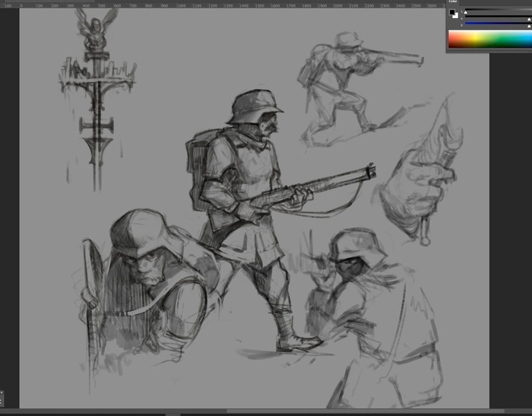The image size is (532, 416).
Task: Click the L slider handle in Color panel
Action: [467, 13]
